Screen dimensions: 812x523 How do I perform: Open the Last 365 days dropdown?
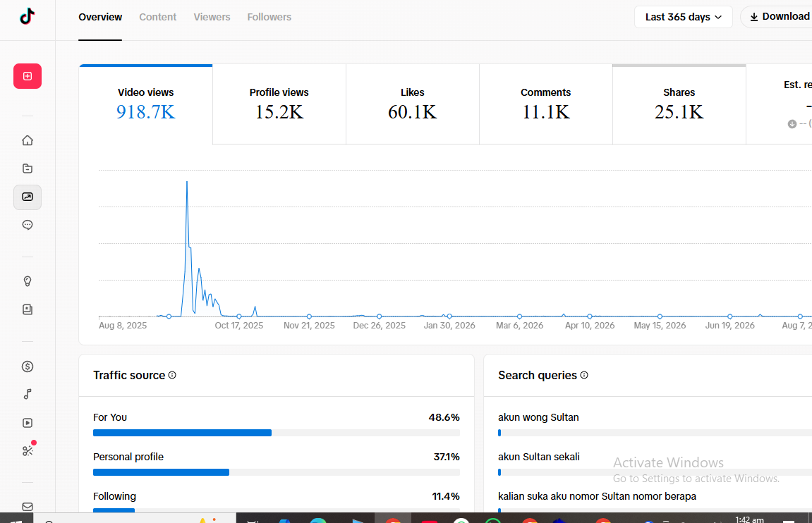click(683, 17)
